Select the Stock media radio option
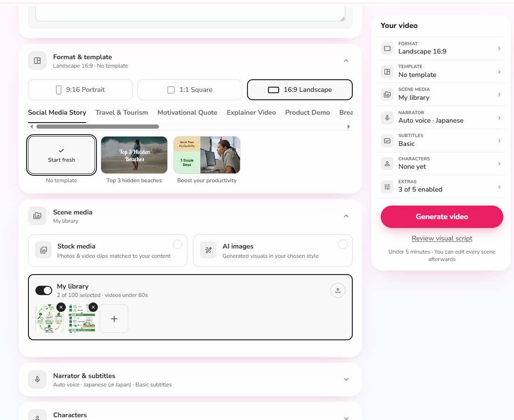This screenshot has width=514, height=420. 178,244
